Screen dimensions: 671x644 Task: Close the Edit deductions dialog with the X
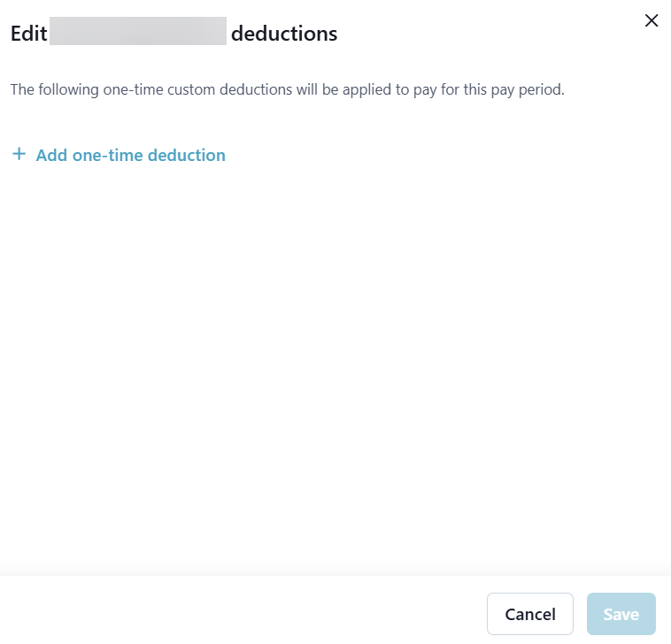pos(652,20)
